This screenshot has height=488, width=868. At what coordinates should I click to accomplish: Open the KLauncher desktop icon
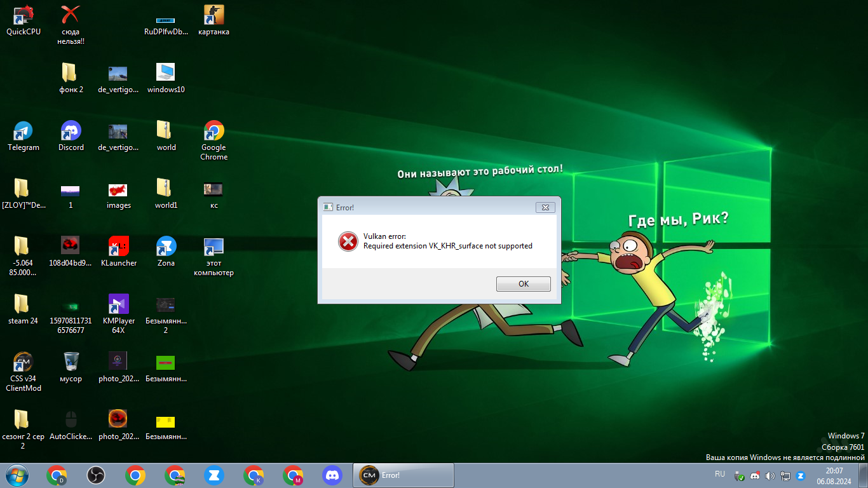pyautogui.click(x=118, y=247)
